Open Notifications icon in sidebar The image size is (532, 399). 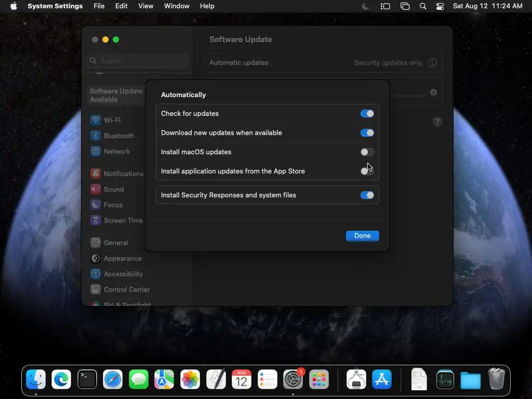pyautogui.click(x=96, y=174)
